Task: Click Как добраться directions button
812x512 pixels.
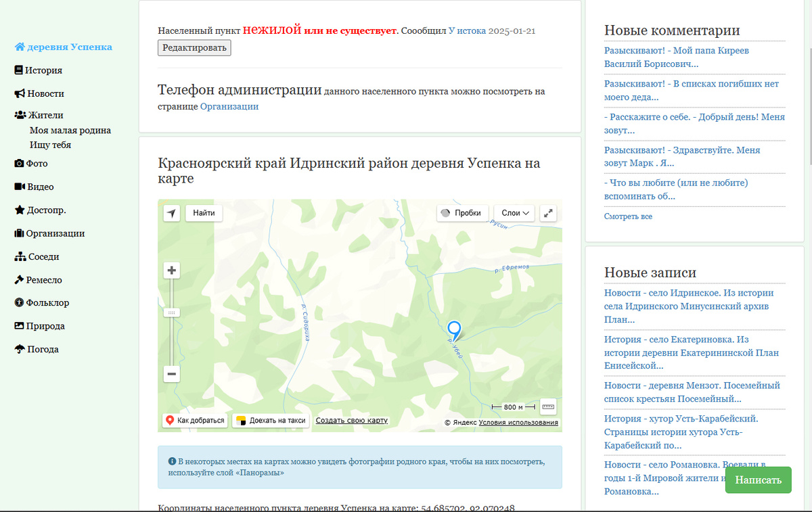Action: [x=195, y=421]
